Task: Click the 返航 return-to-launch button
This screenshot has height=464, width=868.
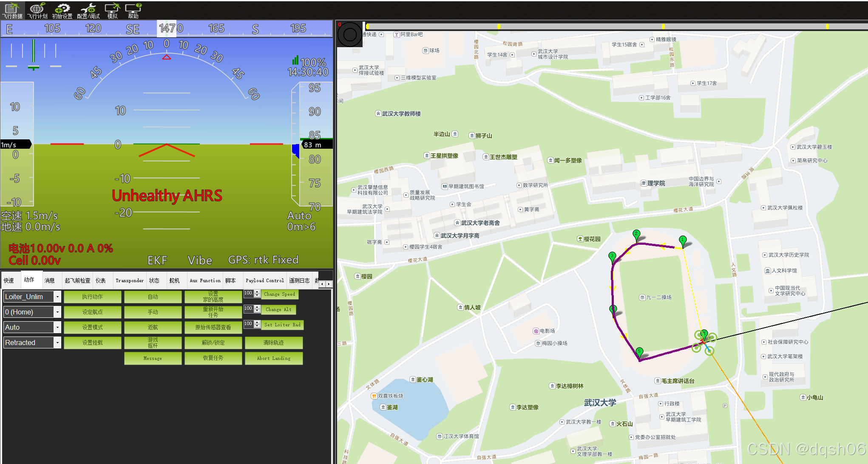Action: click(153, 327)
